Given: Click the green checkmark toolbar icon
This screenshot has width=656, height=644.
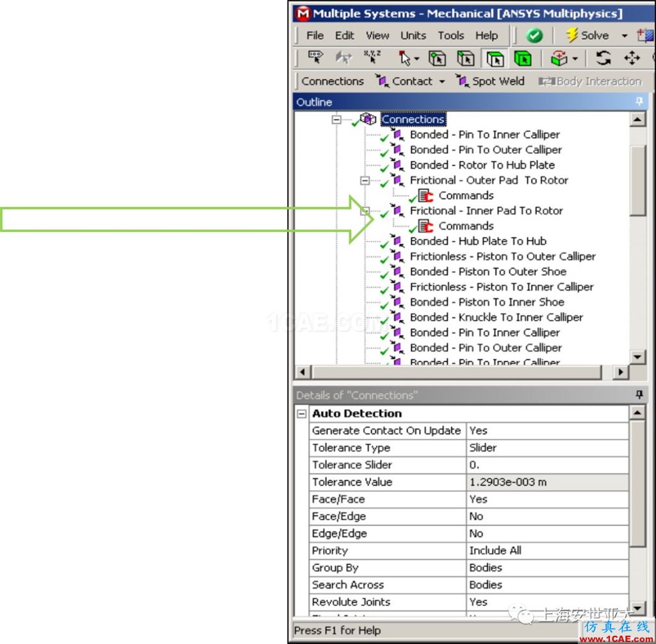Looking at the screenshot, I should pos(534,36).
